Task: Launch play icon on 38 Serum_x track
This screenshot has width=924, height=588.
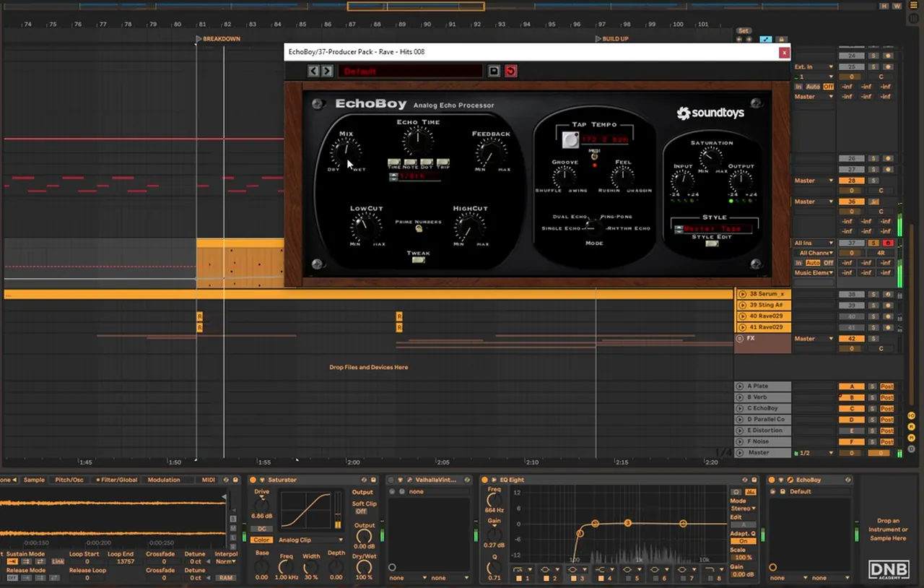Action: pyautogui.click(x=742, y=294)
